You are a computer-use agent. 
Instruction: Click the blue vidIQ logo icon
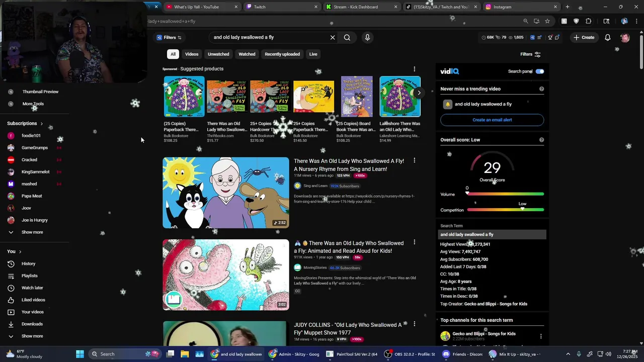pos(532,37)
